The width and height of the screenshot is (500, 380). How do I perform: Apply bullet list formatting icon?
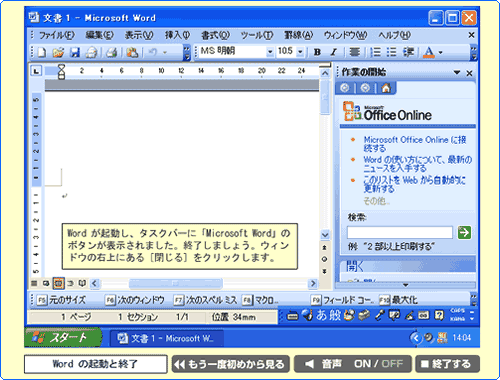point(391,52)
